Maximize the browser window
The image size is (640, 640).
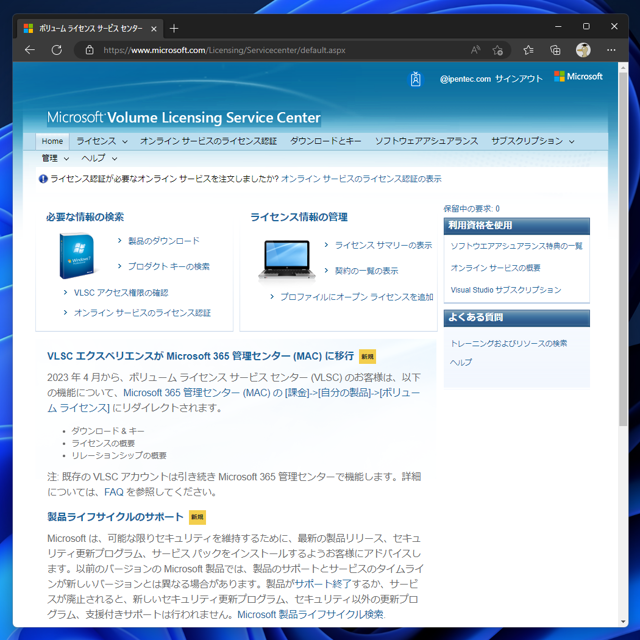coord(586,27)
